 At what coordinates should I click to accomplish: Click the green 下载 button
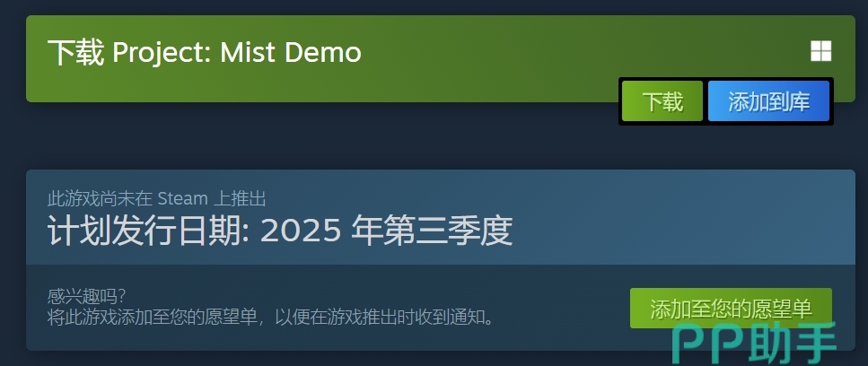pyautogui.click(x=662, y=101)
